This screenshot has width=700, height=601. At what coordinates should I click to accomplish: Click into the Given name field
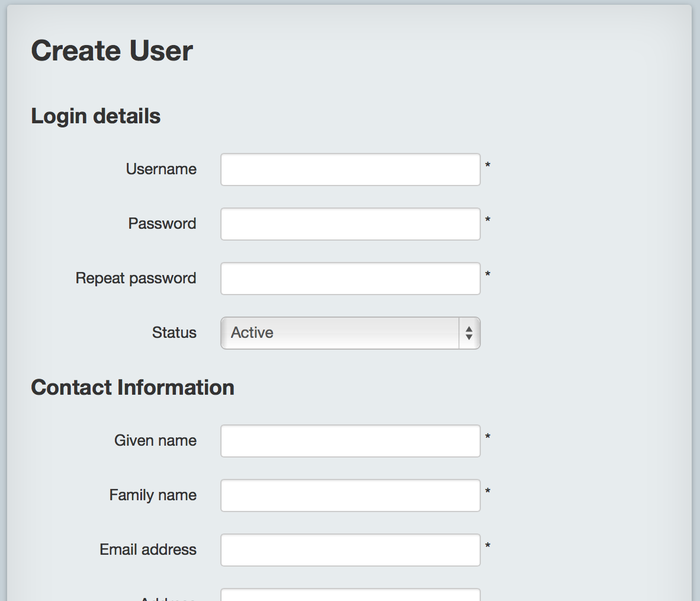tap(351, 441)
